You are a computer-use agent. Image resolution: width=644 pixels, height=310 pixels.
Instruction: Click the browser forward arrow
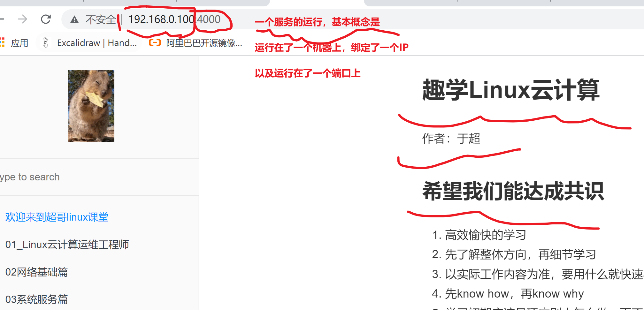point(22,19)
